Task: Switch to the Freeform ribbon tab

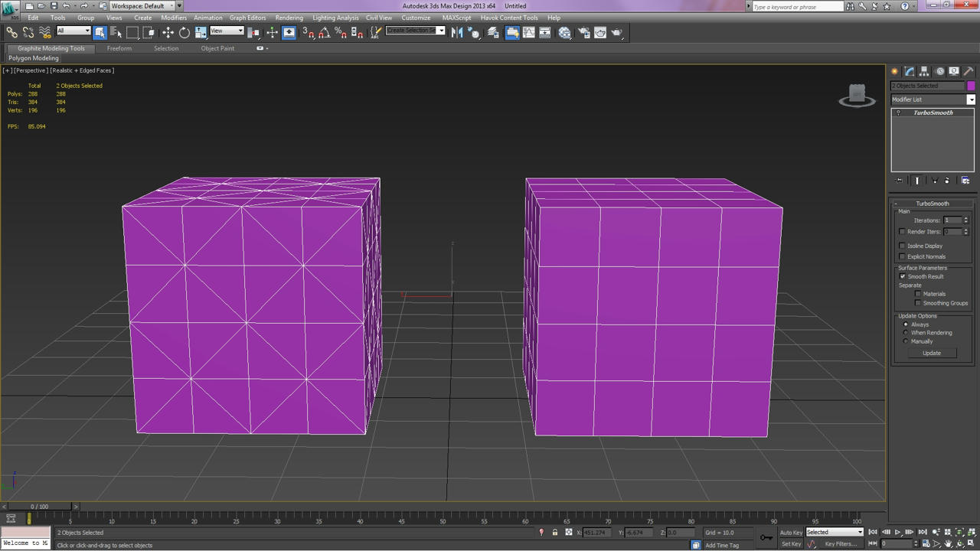Action: 119,48
